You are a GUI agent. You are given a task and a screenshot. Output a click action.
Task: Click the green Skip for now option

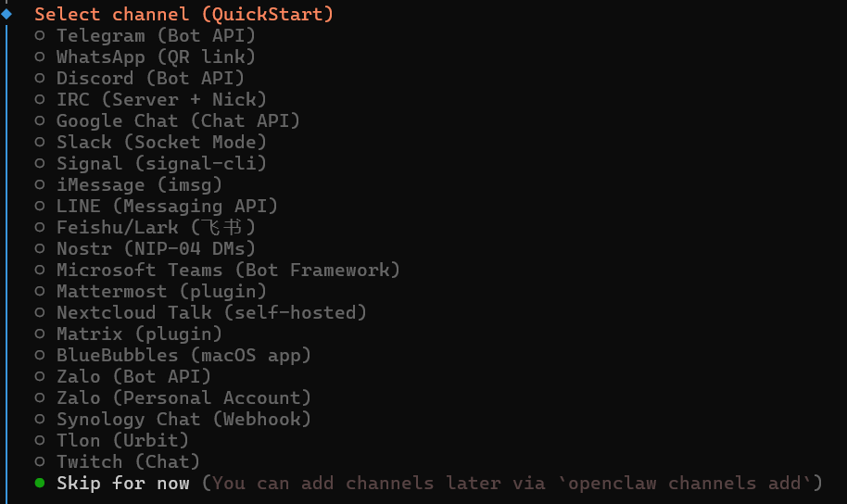[x=122, y=484]
